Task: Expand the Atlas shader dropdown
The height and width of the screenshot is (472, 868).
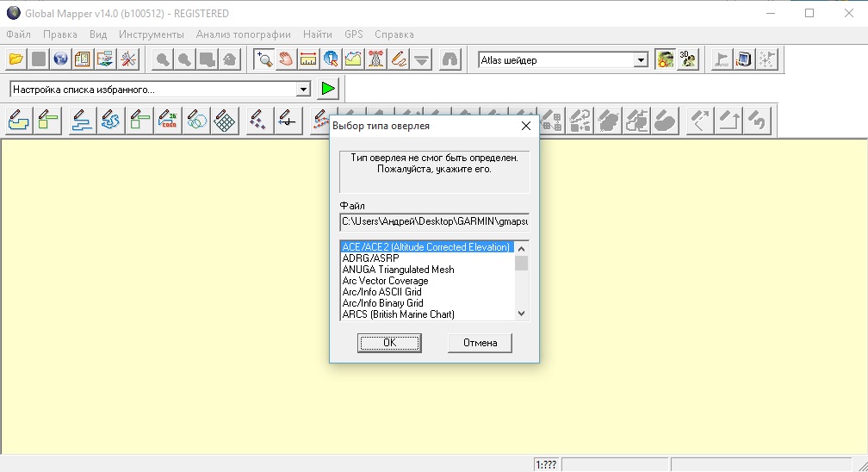Action: click(641, 59)
